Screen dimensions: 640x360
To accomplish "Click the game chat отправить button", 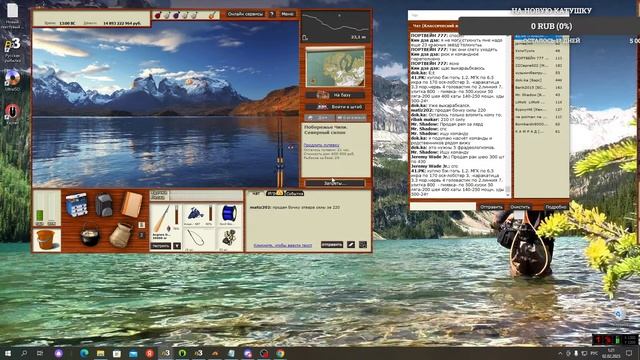I will (x=332, y=244).
